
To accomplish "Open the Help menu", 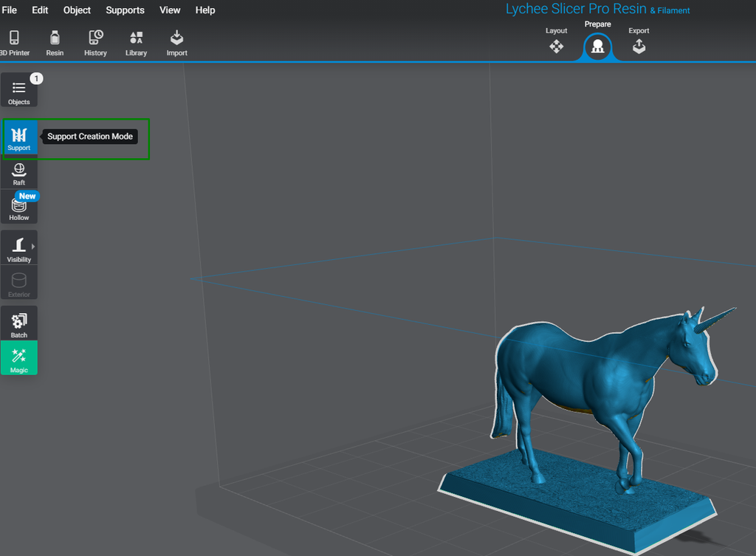I will pos(205,10).
